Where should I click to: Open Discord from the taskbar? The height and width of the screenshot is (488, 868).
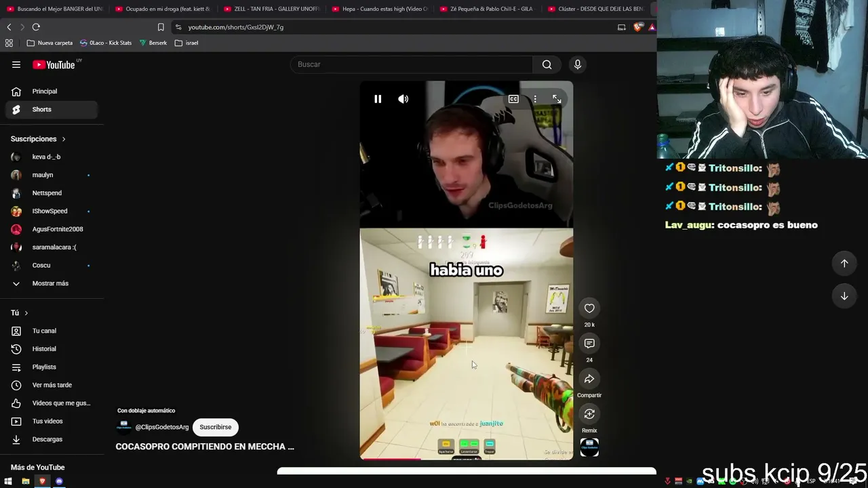point(59,481)
